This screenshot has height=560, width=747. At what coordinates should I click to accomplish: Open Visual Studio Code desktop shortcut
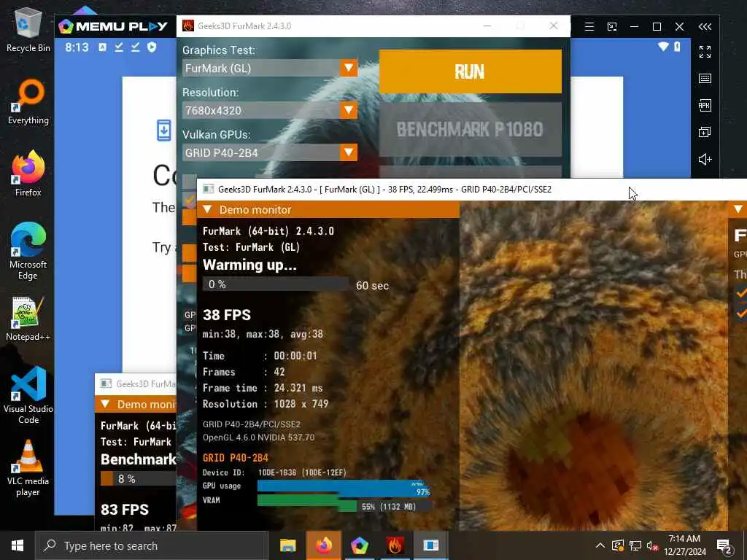(28, 395)
